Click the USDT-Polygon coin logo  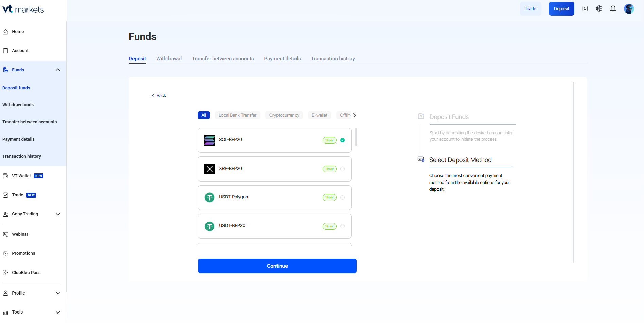(210, 197)
